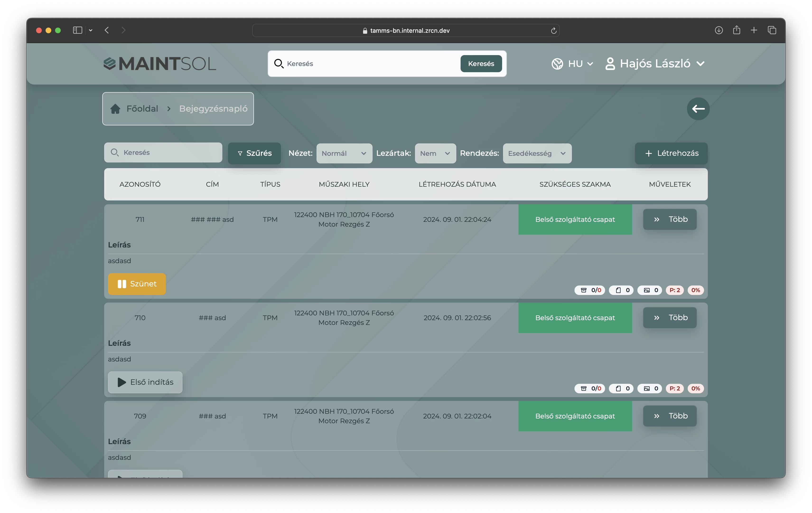Expand Safari sidebar options chevron

[x=91, y=30]
